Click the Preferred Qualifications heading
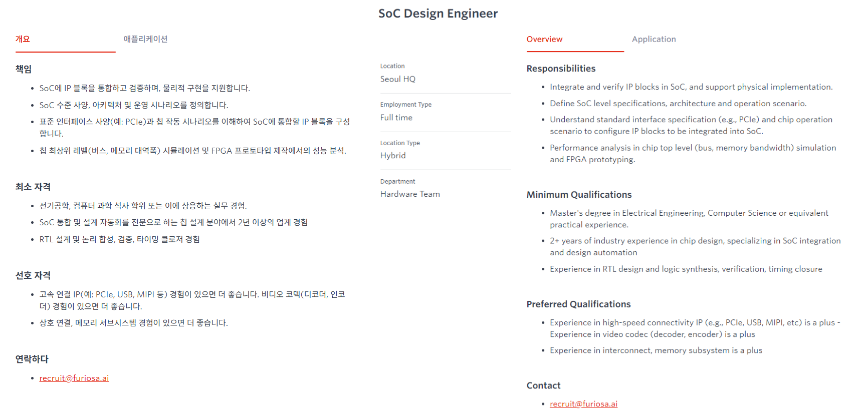The image size is (868, 419). [x=578, y=304]
